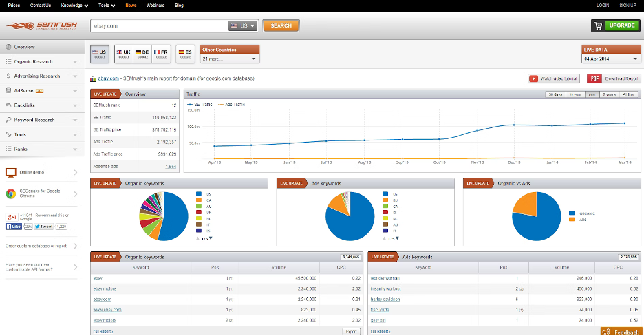Viewport: 644px width, 336px height.
Task: Click the blue US swatch in Organic keywords legend
Action: (x=199, y=194)
